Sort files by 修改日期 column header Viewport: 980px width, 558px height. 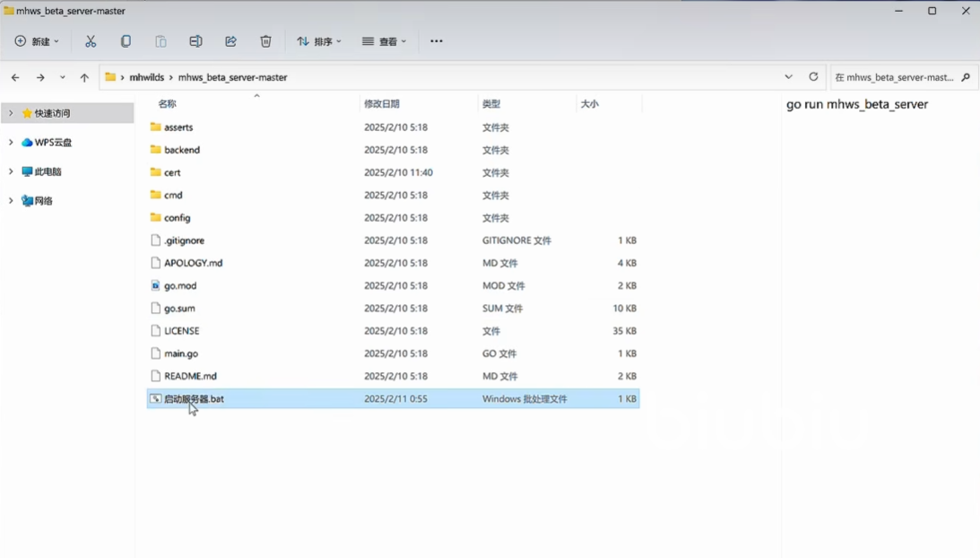coord(382,104)
